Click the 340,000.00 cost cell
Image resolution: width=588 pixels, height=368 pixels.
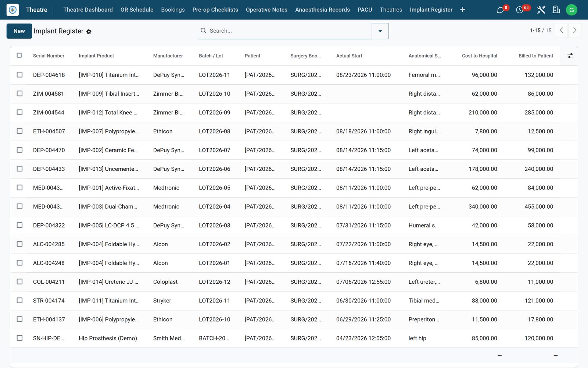coord(483,206)
